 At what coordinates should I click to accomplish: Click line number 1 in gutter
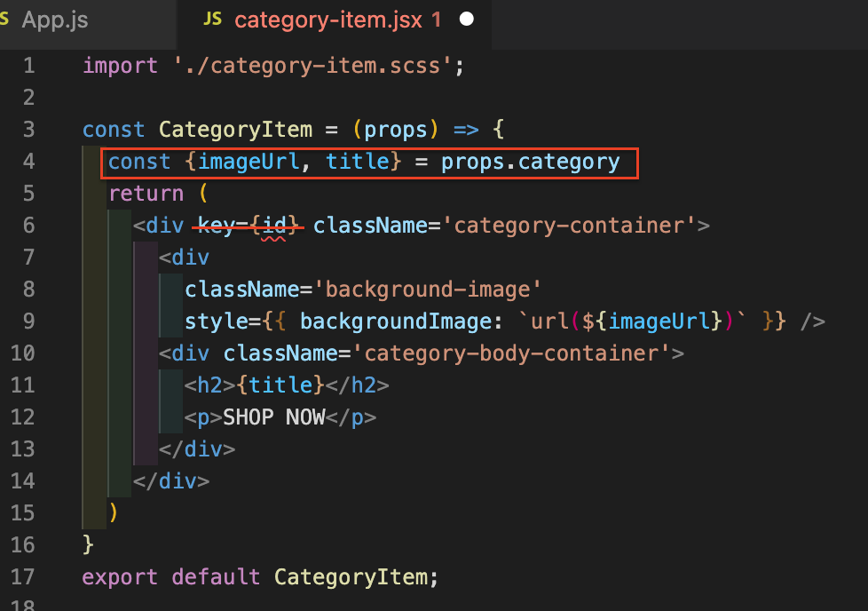28,66
